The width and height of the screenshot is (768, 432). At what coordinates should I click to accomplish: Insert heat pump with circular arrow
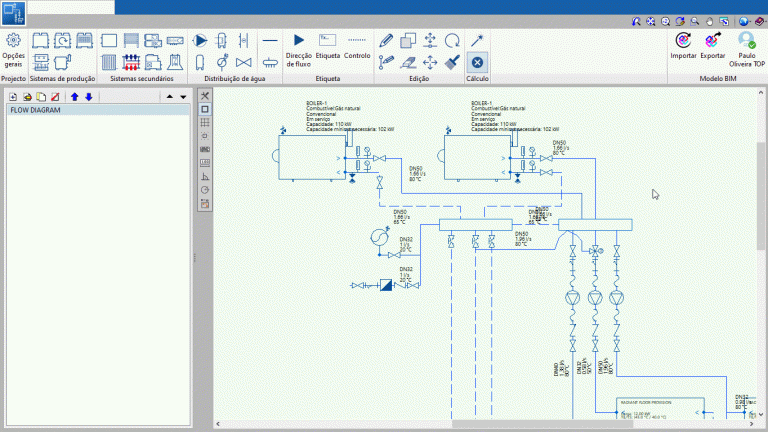click(x=62, y=40)
